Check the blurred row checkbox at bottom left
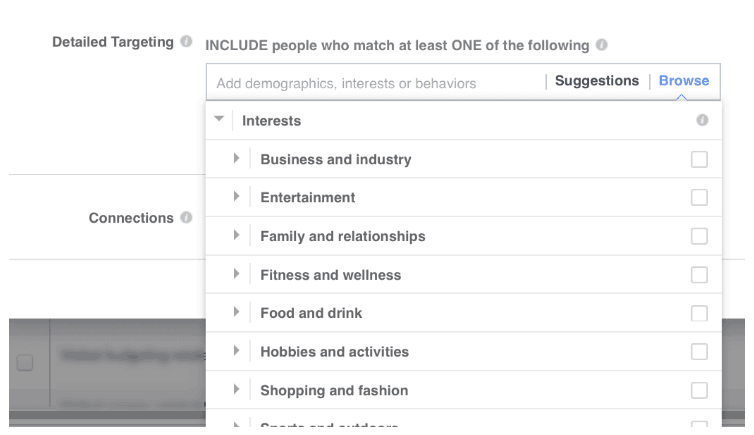The image size is (754, 435). click(x=25, y=362)
